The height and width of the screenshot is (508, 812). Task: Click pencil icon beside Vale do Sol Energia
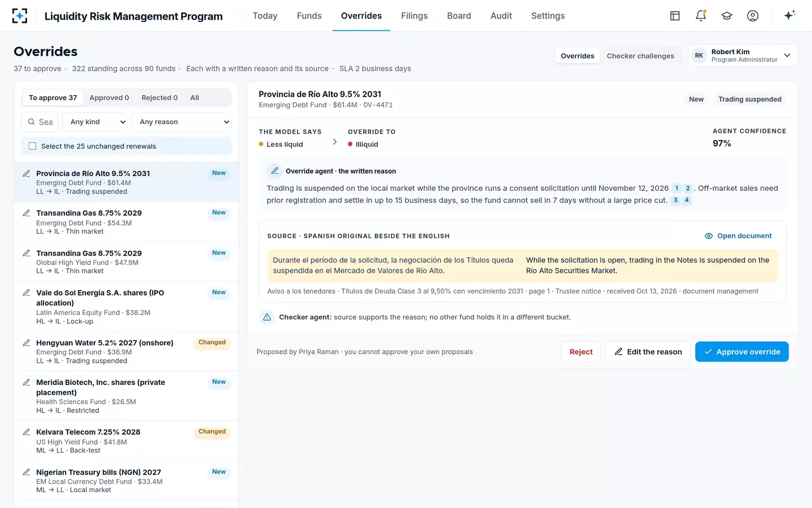pyautogui.click(x=27, y=292)
